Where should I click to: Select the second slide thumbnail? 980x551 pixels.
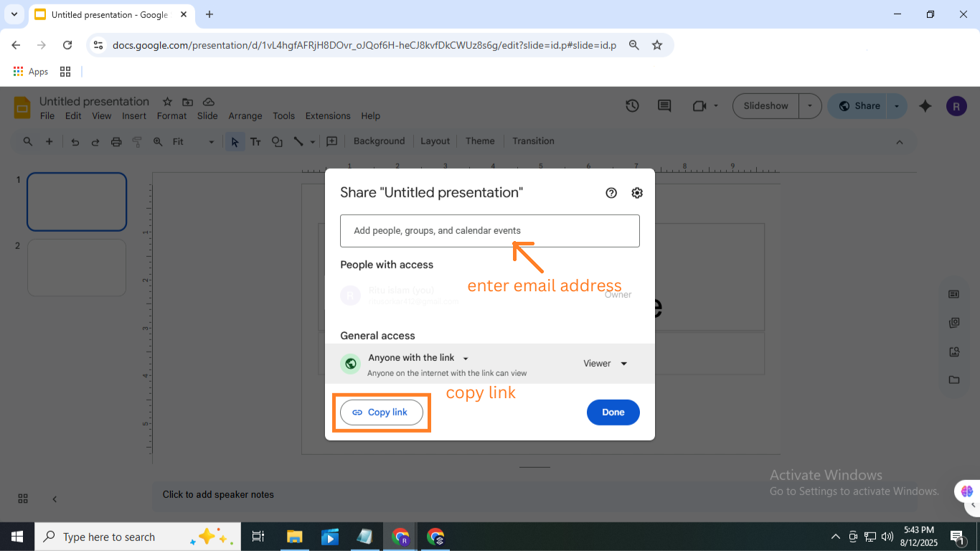[77, 268]
